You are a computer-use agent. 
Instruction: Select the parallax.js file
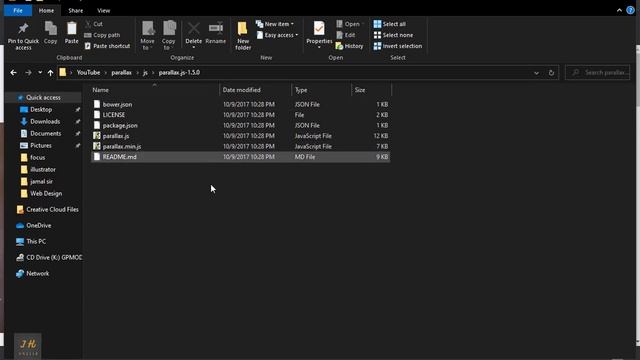click(240, 136)
